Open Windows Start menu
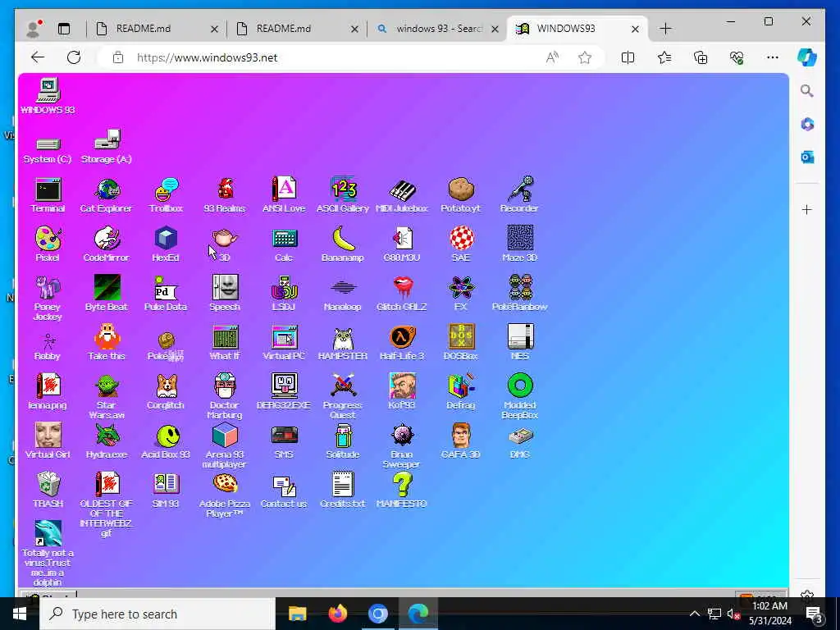Screen dimensions: 840x630 tap(20, 614)
